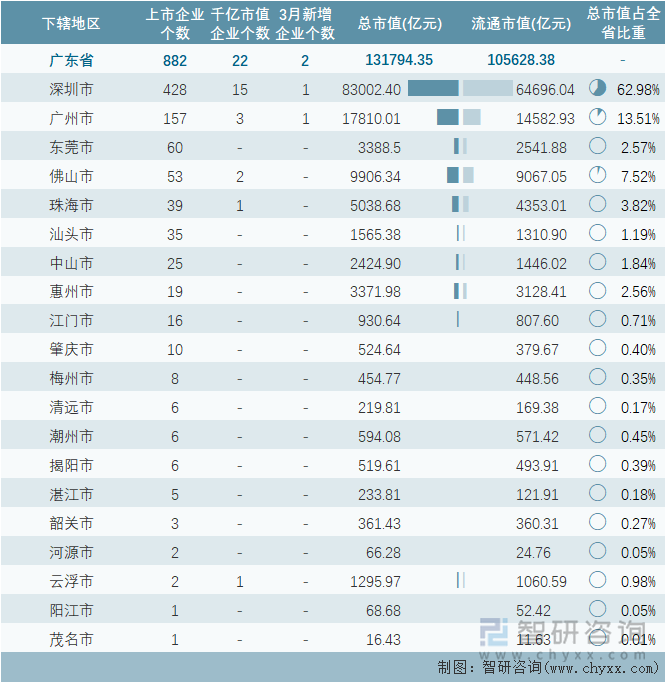Click the percentage 13.51%
This screenshot has height=682, width=665.
coord(638,119)
